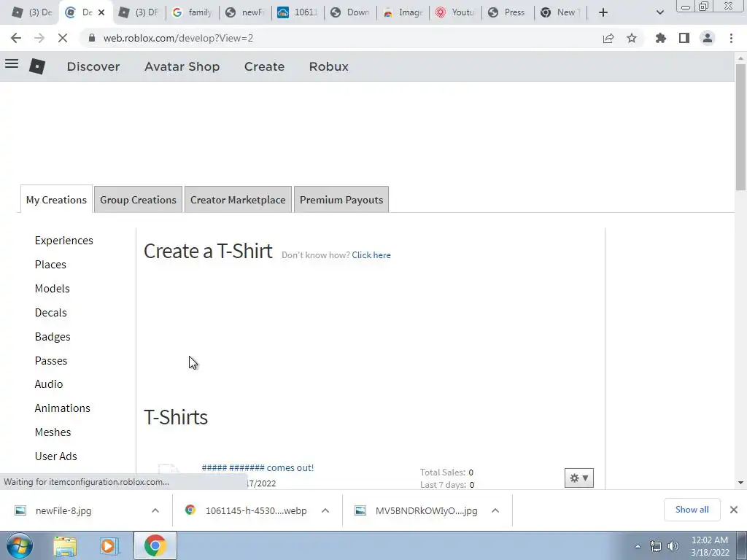This screenshot has height=560, width=747.
Task: Toggle the browser side panel icon
Action: click(x=684, y=38)
